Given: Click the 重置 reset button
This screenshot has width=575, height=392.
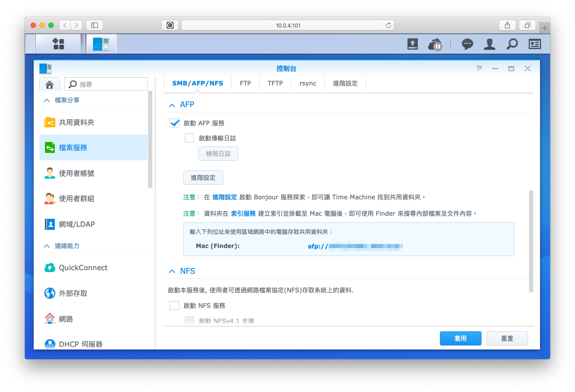Looking at the screenshot, I should [x=507, y=338].
